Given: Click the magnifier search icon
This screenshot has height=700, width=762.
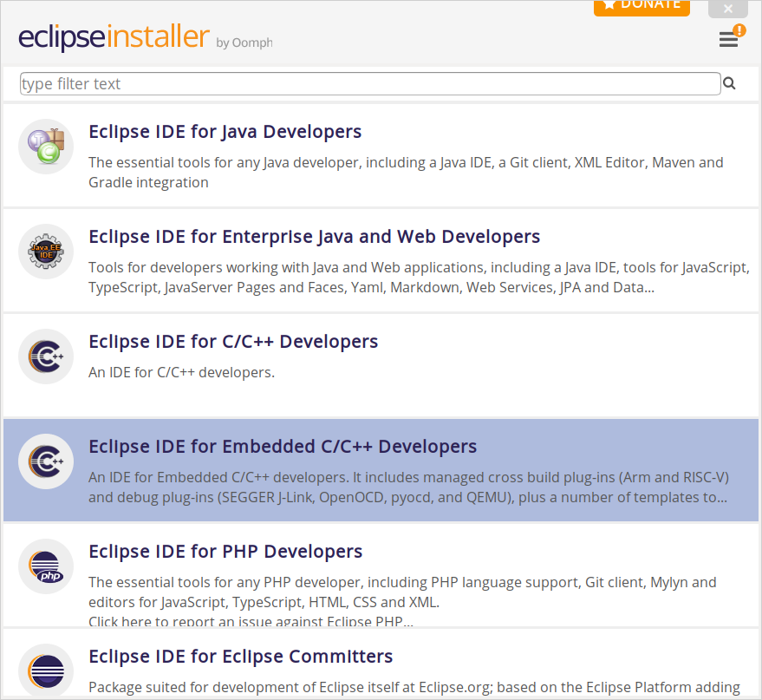Looking at the screenshot, I should pos(729,83).
